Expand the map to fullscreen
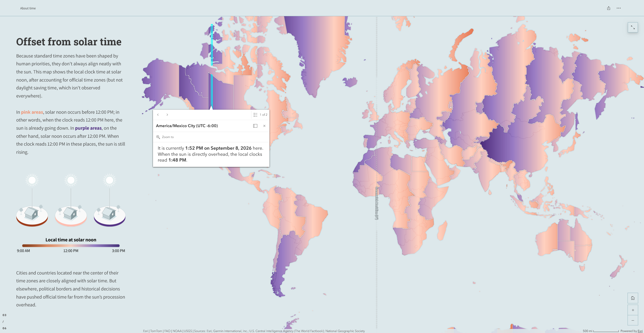 click(633, 27)
